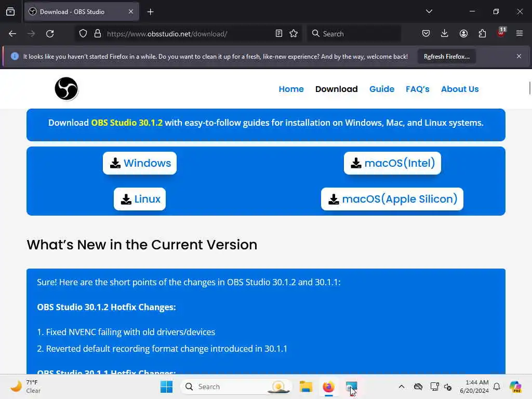Go back using the browser back arrow
The height and width of the screenshot is (399, 532).
[x=12, y=34]
